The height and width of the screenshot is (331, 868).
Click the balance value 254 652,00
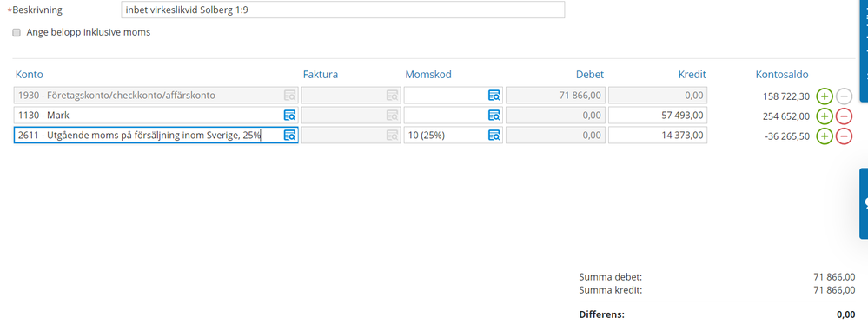[786, 116]
